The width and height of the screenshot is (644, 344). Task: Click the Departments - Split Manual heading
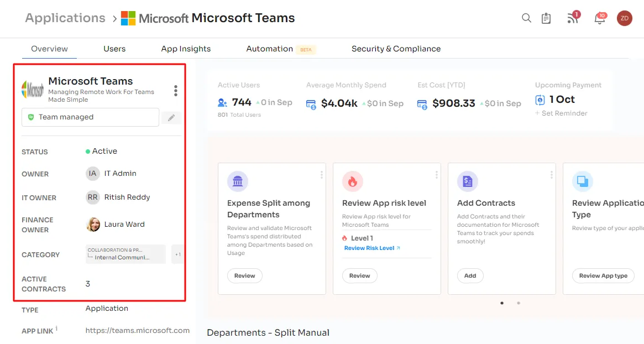tap(268, 332)
